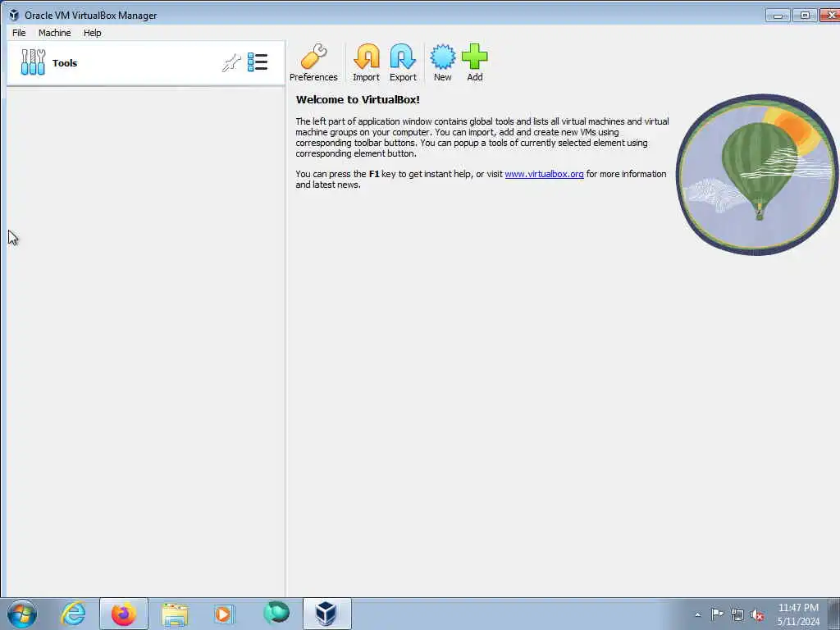Create a New virtual machine

[442, 62]
